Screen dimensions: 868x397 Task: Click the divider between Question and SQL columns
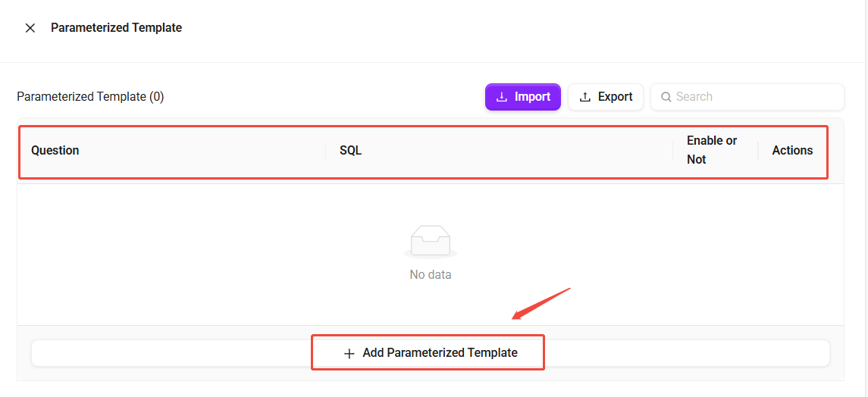[x=326, y=151]
